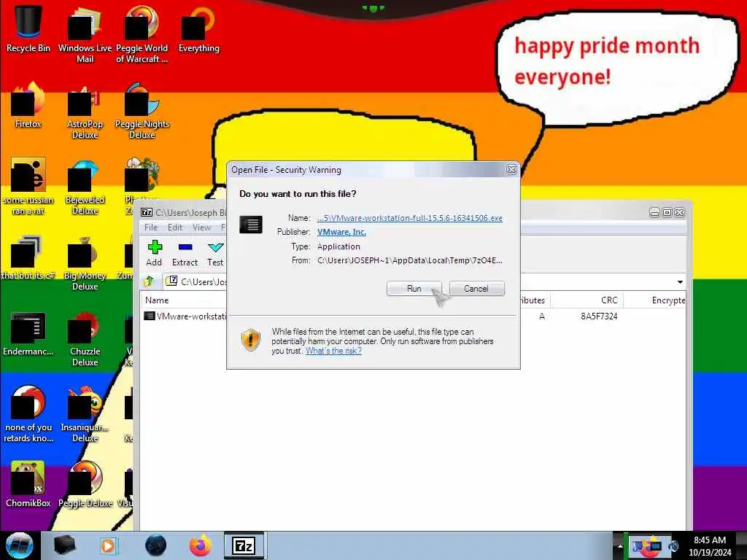Click the Add button in 7-Zip toolbar
Screen dimensions: 747x560
154,253
